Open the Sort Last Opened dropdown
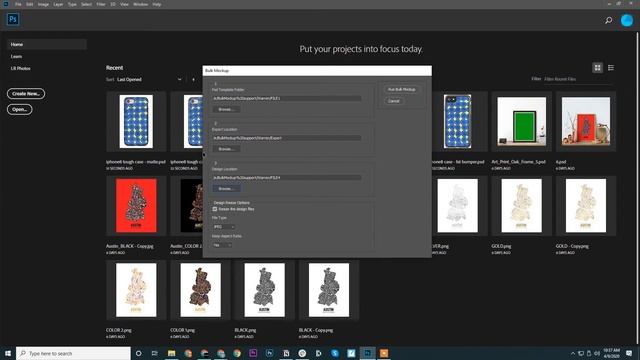The image size is (640, 360). (149, 80)
